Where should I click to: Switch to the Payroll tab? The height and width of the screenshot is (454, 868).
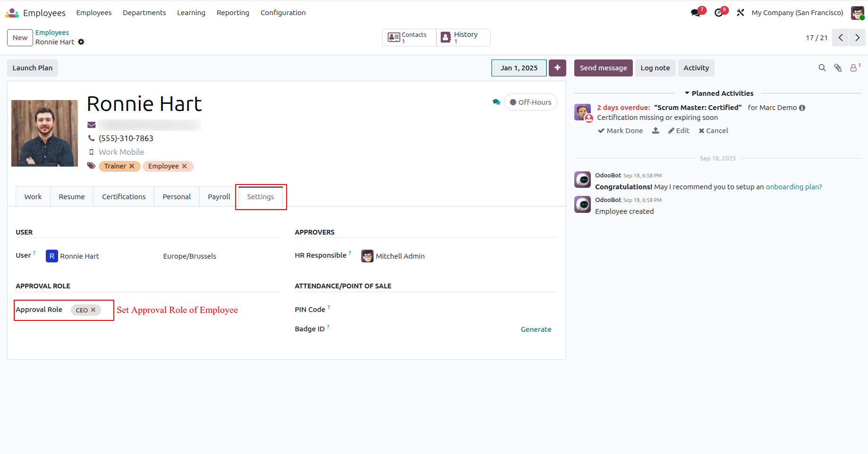click(x=218, y=196)
